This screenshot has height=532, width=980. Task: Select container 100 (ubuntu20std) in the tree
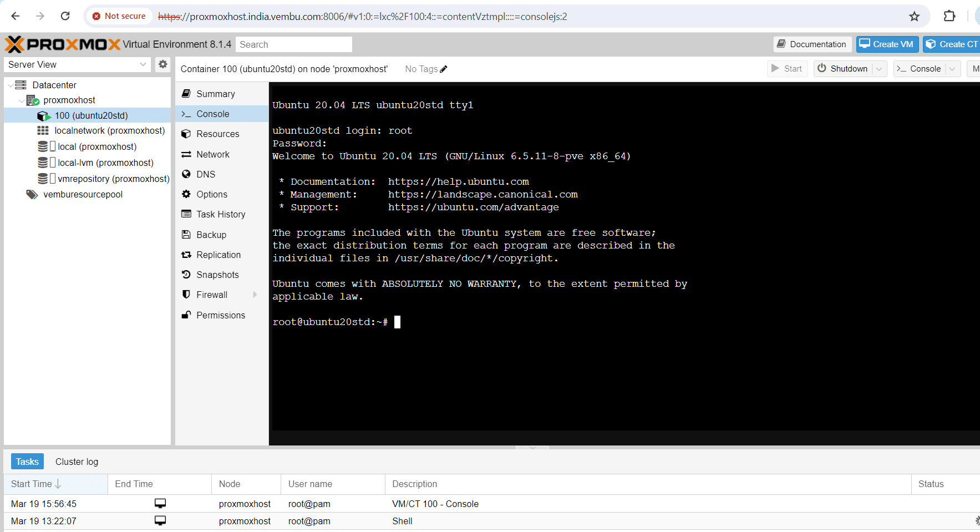(91, 115)
